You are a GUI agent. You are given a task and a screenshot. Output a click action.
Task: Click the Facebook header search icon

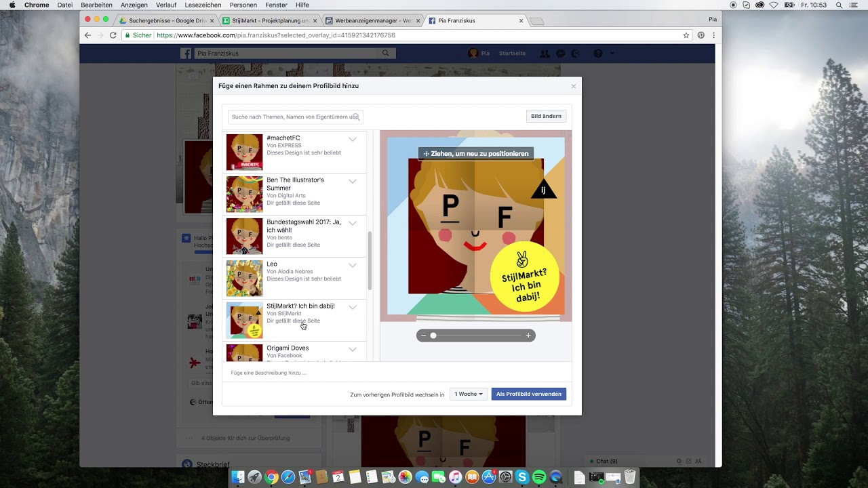[x=386, y=53]
